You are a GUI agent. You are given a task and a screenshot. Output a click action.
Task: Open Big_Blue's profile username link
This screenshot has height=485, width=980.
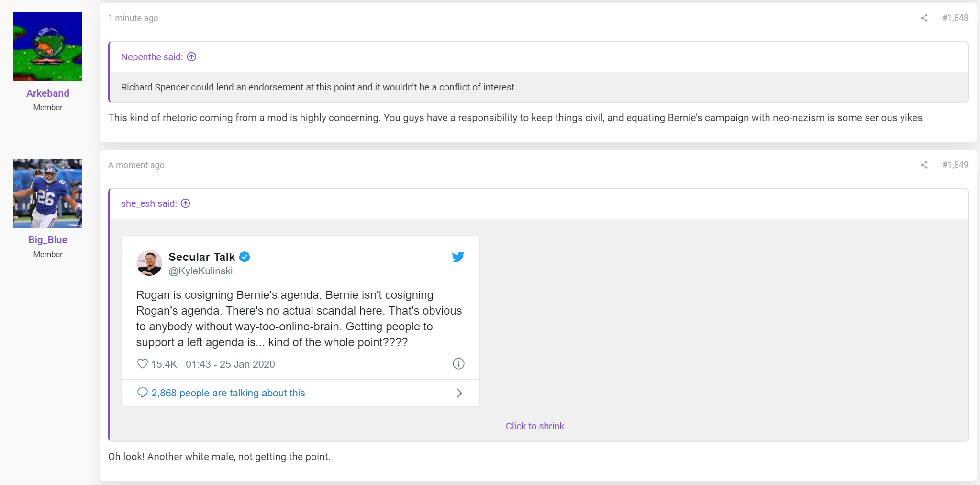pos(48,240)
